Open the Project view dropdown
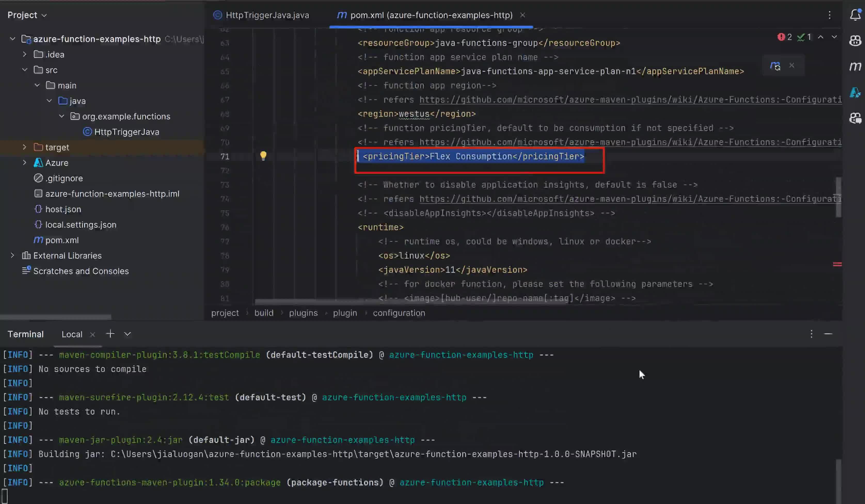Image resolution: width=865 pixels, height=504 pixels. [x=44, y=15]
